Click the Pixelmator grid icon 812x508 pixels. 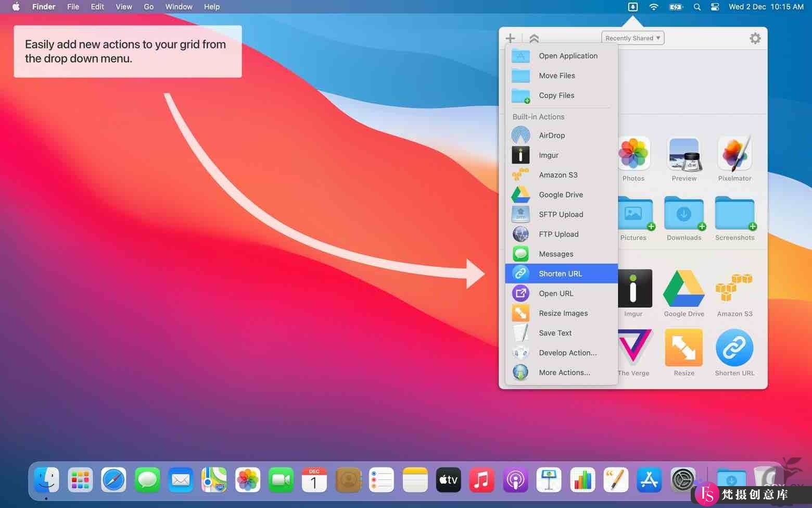tap(734, 154)
